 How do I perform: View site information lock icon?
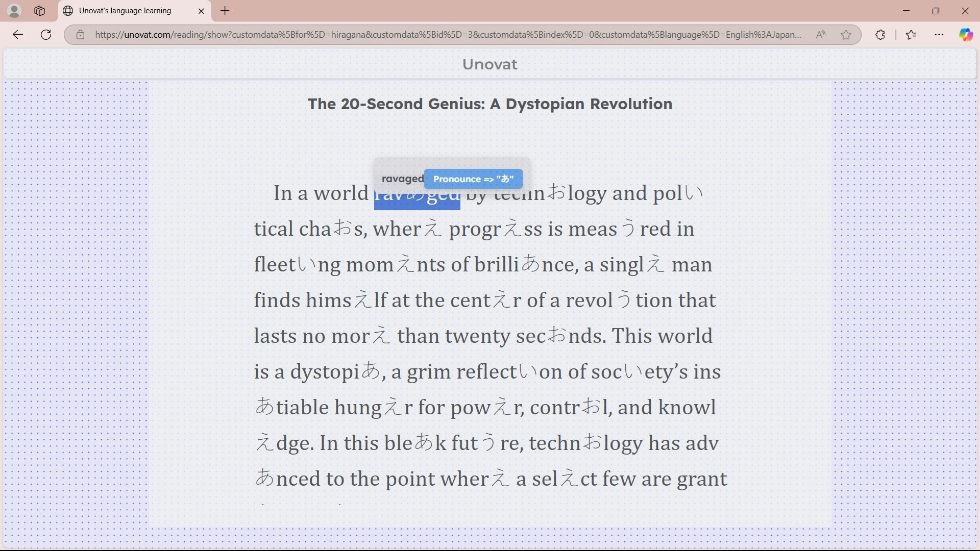80,35
